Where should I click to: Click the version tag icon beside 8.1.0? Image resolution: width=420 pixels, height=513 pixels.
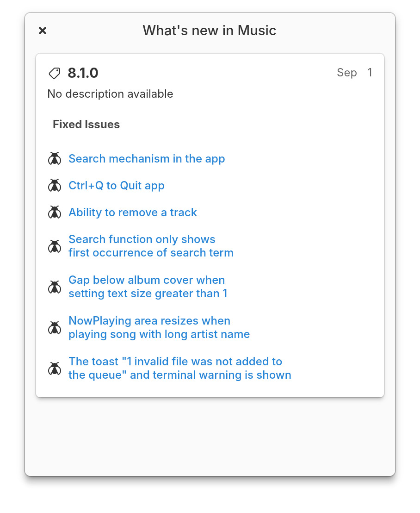tap(55, 73)
